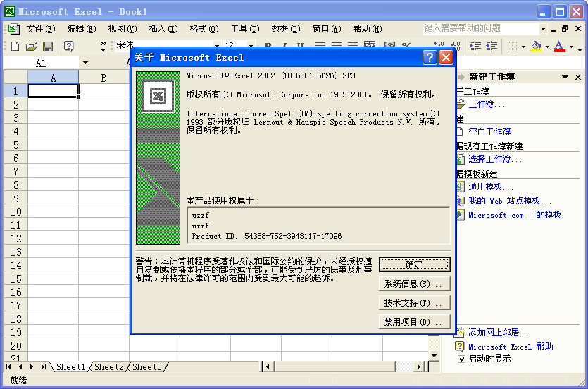Switch to the Sheet2 tab
Viewport: 588px width, 389px height.
108,367
